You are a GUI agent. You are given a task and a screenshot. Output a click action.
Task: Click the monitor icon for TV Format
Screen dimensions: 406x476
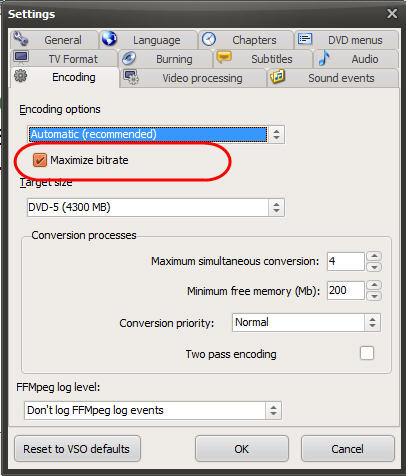coord(21,57)
